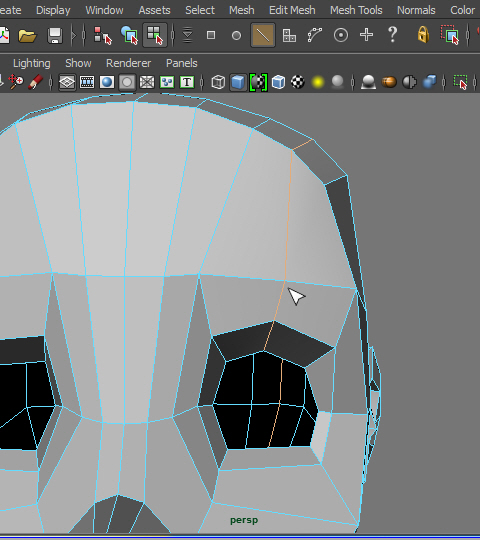Open the Mesh Tools menu
This screenshot has height=540, width=480.
pos(356,10)
